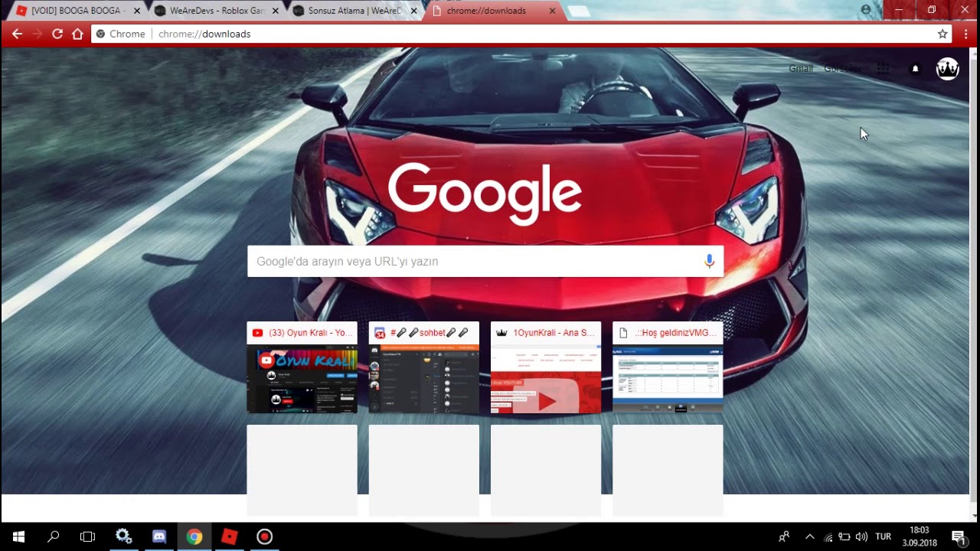Open the gear app on the taskbar
Image resolution: width=980 pixels, height=551 pixels.
[x=123, y=536]
